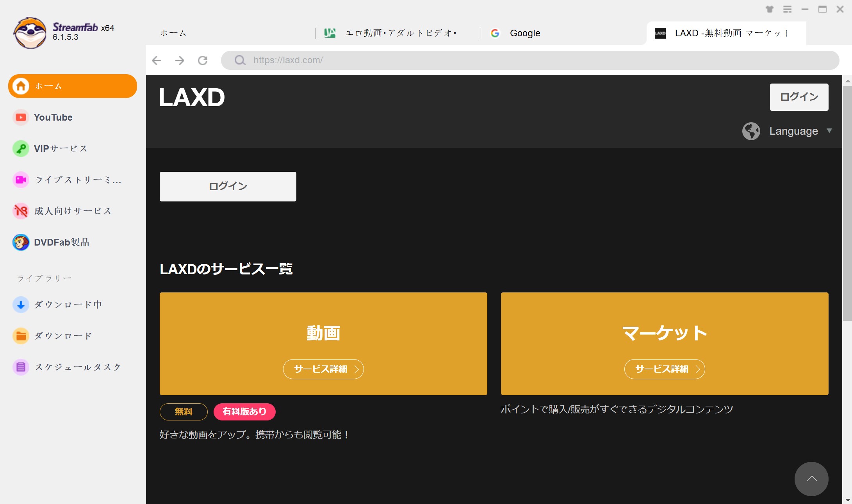Go back with the back arrow
852x504 pixels.
(x=157, y=61)
